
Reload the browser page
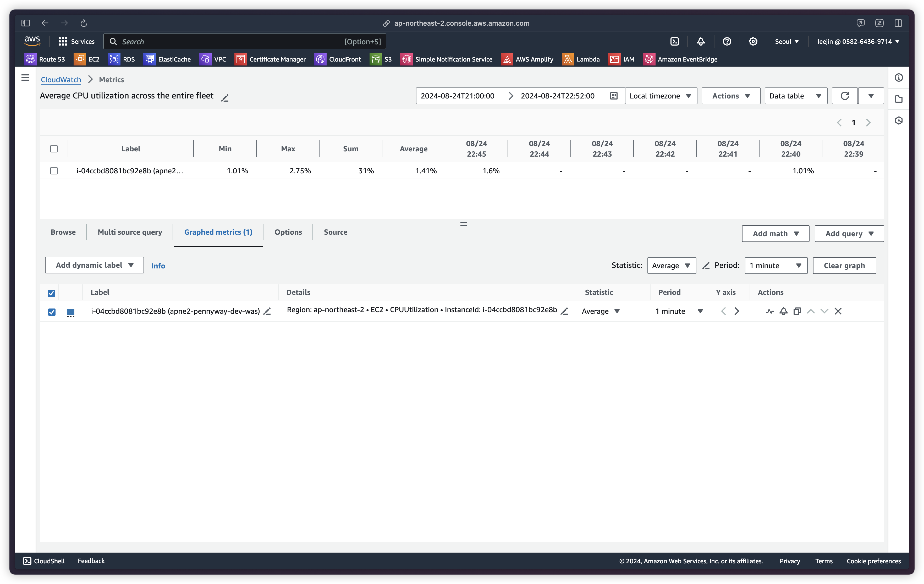click(84, 23)
